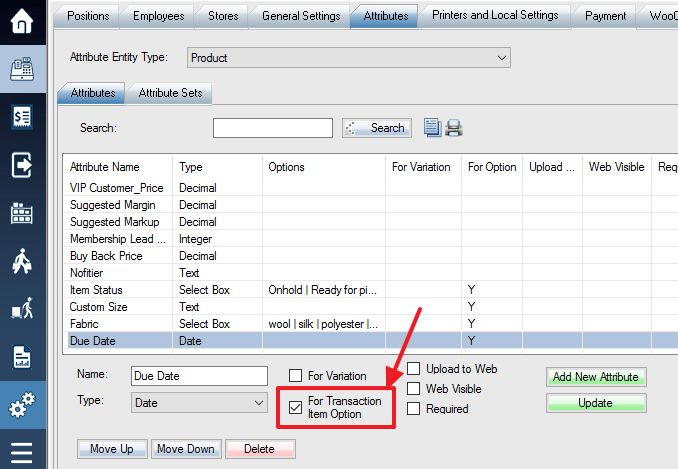Switch to the Stores tab
This screenshot has height=469, width=678.
coord(223,16)
